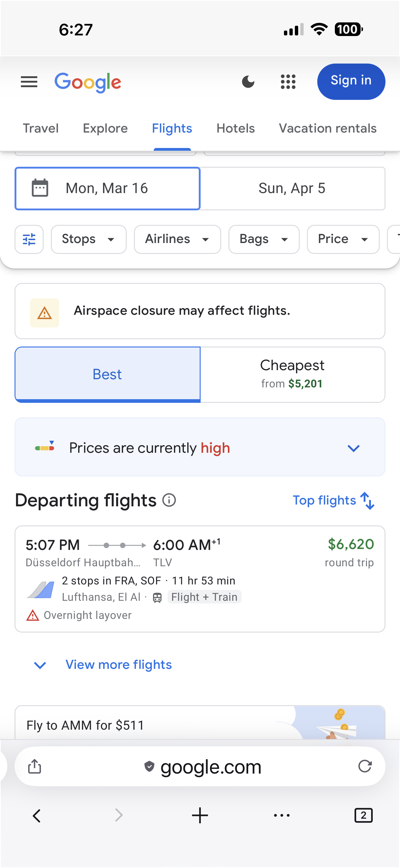This screenshot has height=868, width=400.
Task: Open the browser tabs switcher
Action: 363,815
